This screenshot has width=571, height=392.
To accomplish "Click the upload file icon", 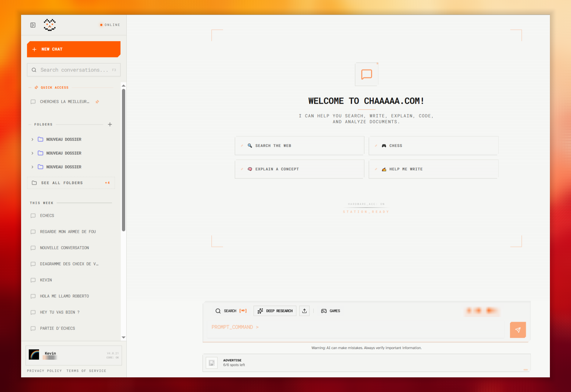I will (305, 311).
